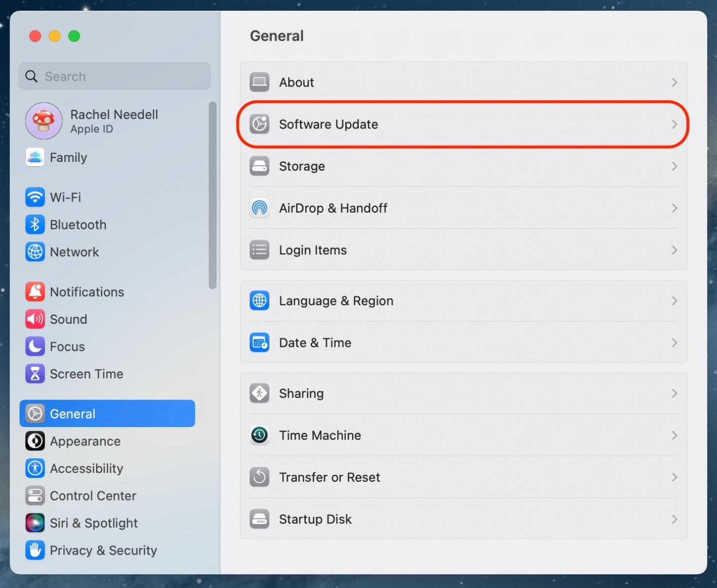Click the Screen Time hourglass icon
Image resolution: width=717 pixels, height=588 pixels.
[x=35, y=374]
